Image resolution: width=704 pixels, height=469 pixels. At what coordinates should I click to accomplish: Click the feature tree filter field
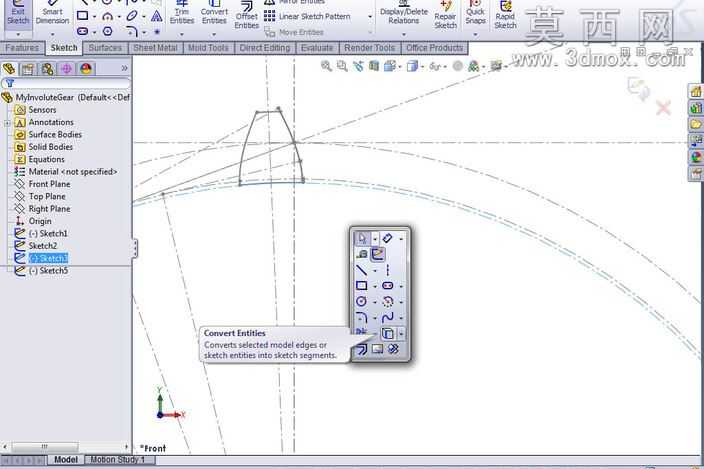[66, 83]
